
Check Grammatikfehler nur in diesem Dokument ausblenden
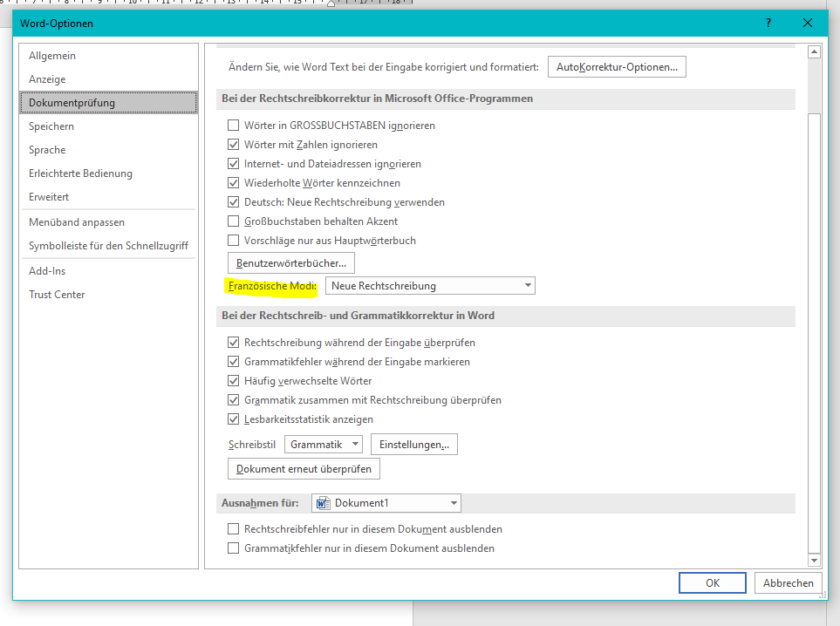click(x=233, y=548)
